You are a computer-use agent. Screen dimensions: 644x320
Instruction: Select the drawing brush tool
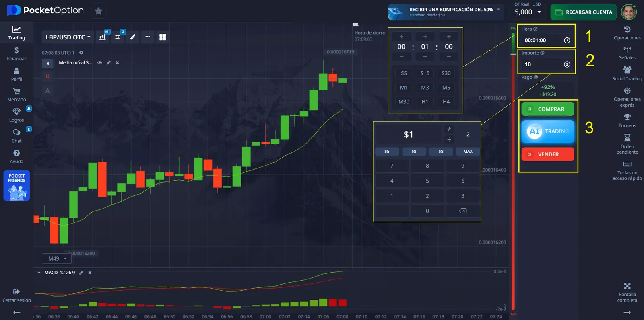[132, 37]
